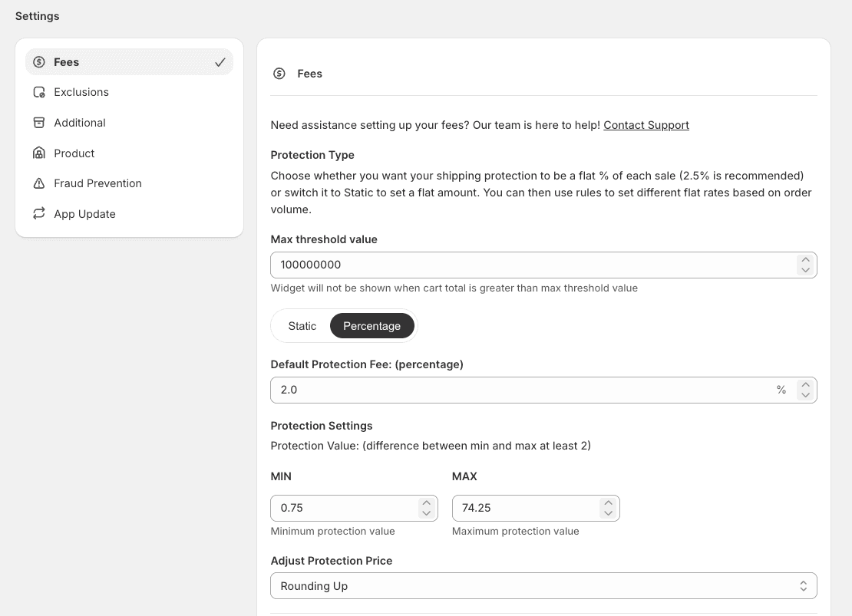Image resolution: width=852 pixels, height=616 pixels.
Task: Decrement the MAX protection value
Action: pos(608,513)
